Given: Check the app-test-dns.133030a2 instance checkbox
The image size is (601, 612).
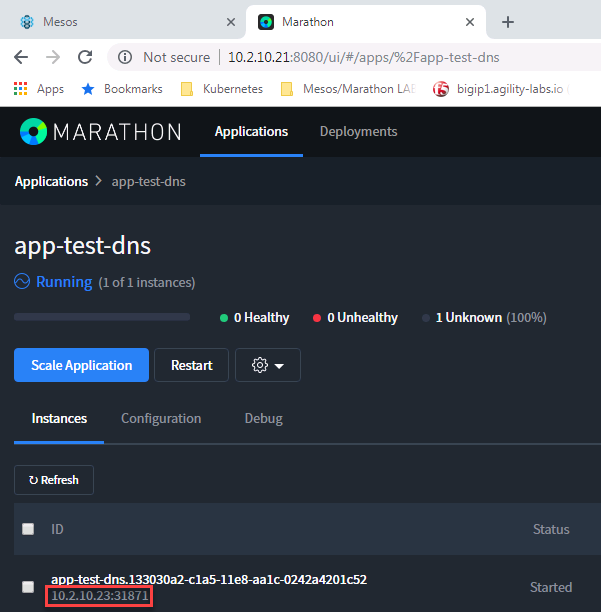Looking at the screenshot, I should [x=28, y=587].
